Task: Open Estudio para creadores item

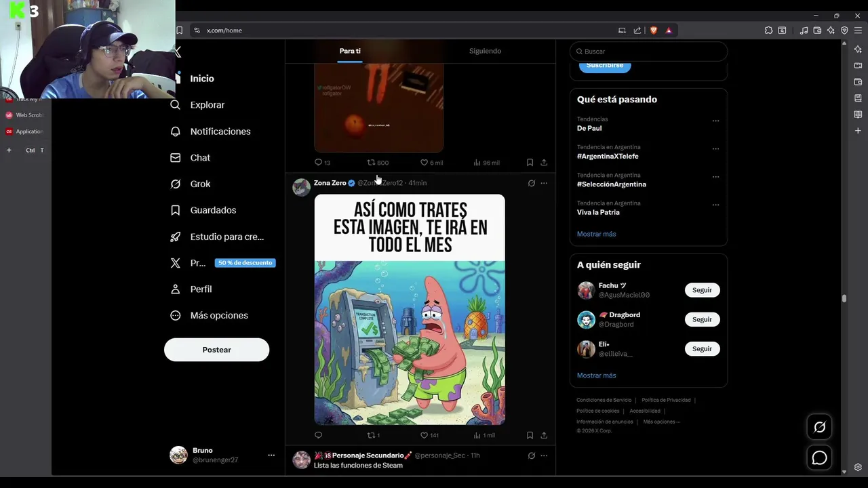Action: pyautogui.click(x=226, y=237)
